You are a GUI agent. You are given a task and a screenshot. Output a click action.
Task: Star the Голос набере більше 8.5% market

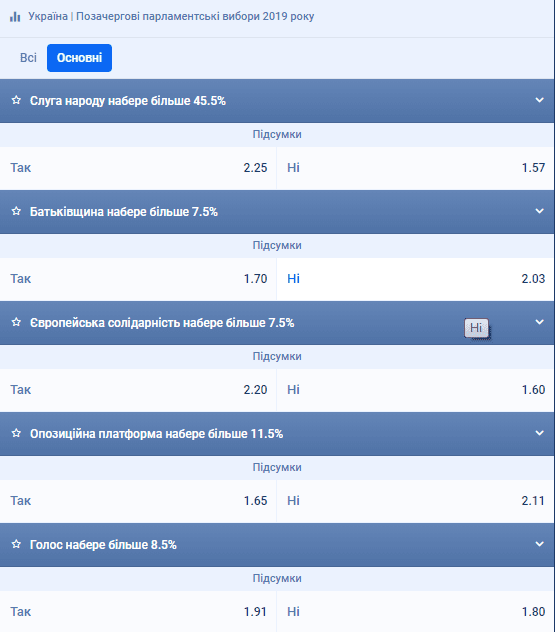coord(16,544)
